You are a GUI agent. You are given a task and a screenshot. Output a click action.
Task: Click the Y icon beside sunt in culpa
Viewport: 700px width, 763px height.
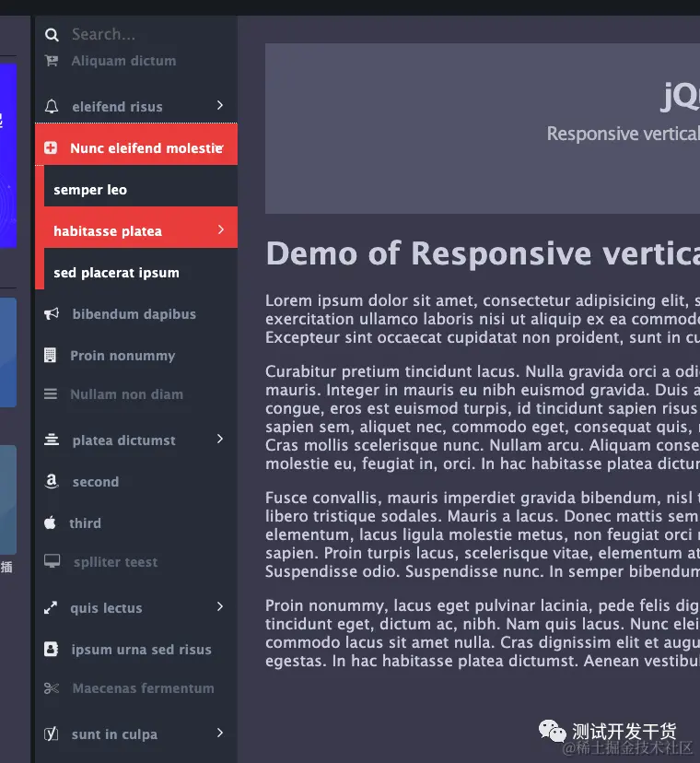coord(51,734)
